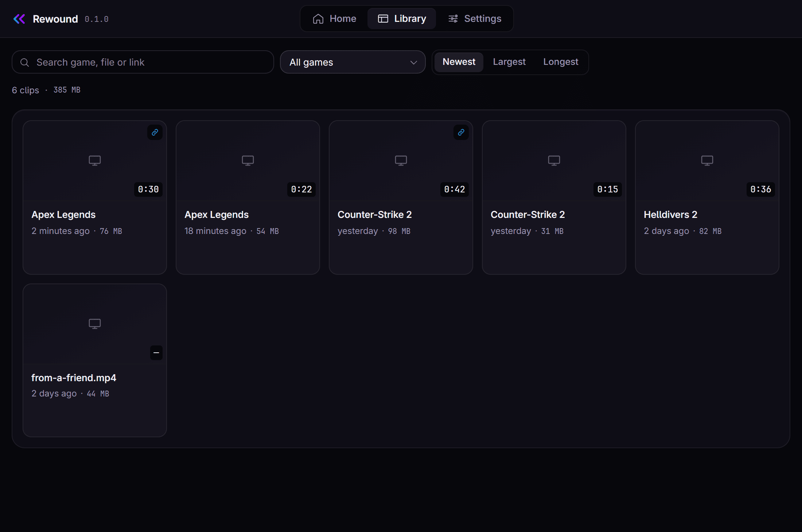
Task: Click the 0:36 duration badge
Action: (761, 189)
